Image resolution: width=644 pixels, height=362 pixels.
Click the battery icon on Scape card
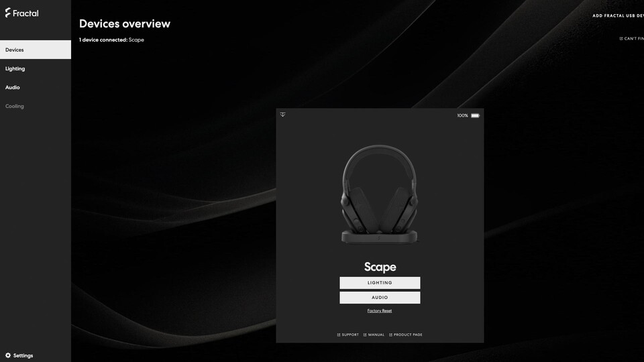click(x=475, y=116)
